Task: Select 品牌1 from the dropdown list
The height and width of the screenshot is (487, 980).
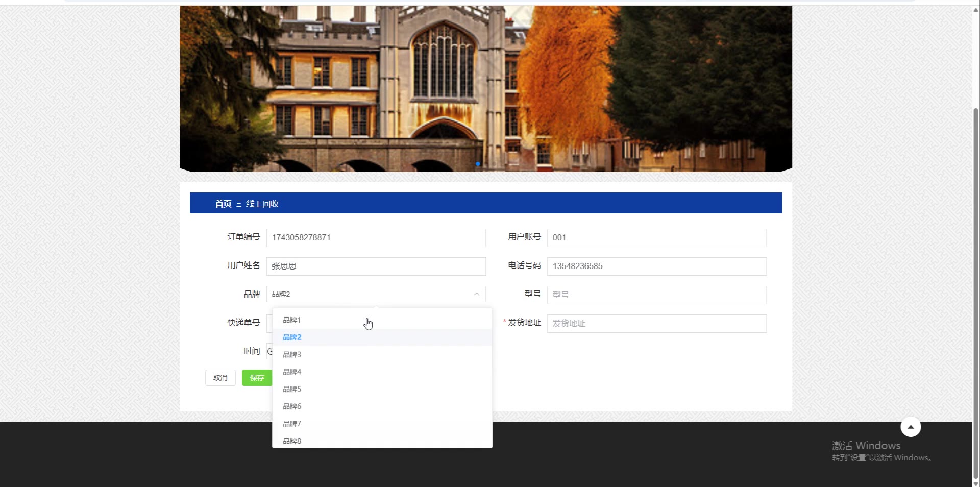Action: tap(382, 320)
